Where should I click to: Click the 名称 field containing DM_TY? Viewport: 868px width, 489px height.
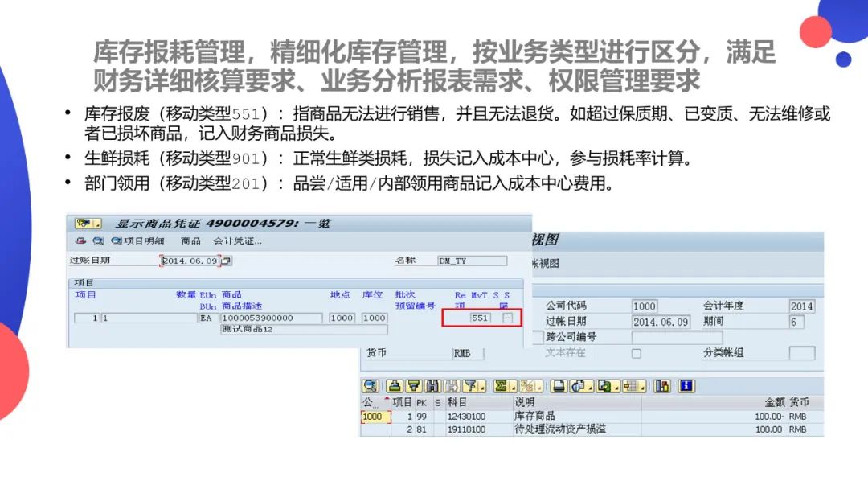click(x=472, y=261)
